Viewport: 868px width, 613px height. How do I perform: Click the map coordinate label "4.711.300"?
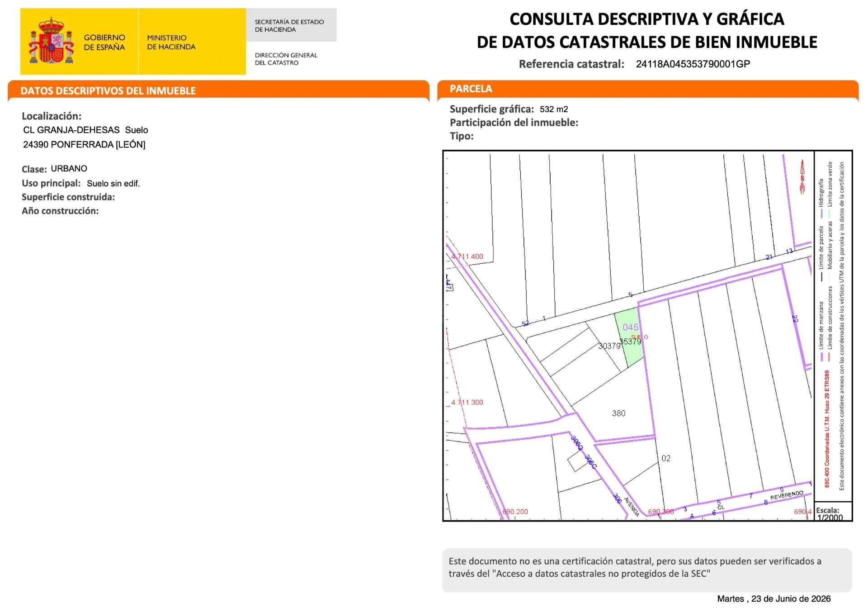[x=467, y=402]
